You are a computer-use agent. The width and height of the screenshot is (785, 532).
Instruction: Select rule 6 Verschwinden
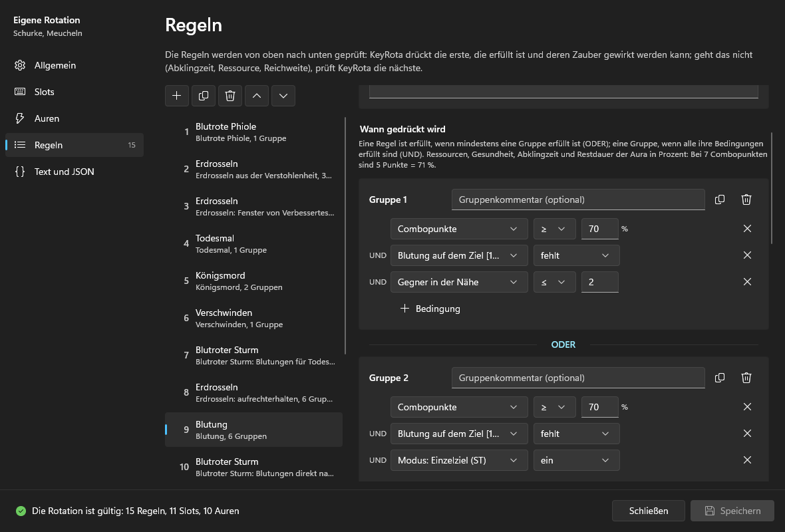point(254,319)
